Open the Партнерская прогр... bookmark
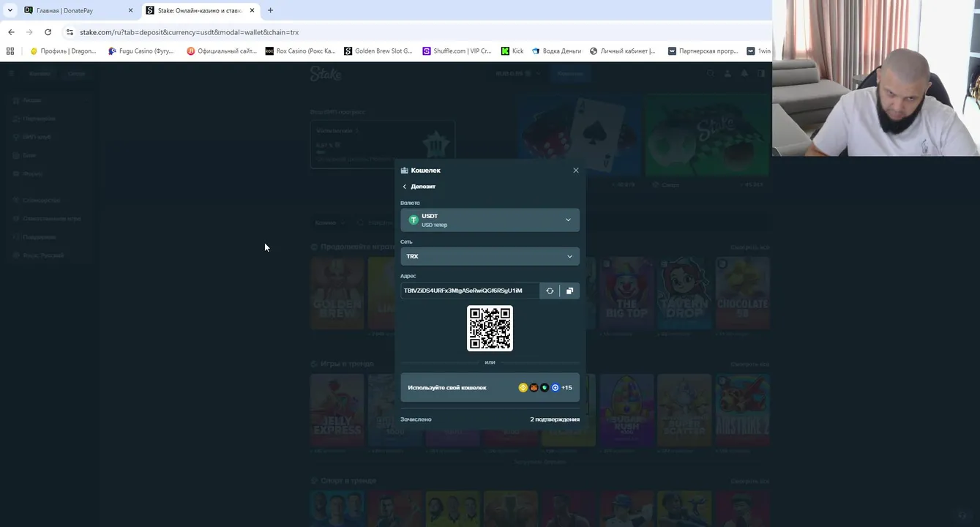The image size is (980, 527). [x=703, y=51]
